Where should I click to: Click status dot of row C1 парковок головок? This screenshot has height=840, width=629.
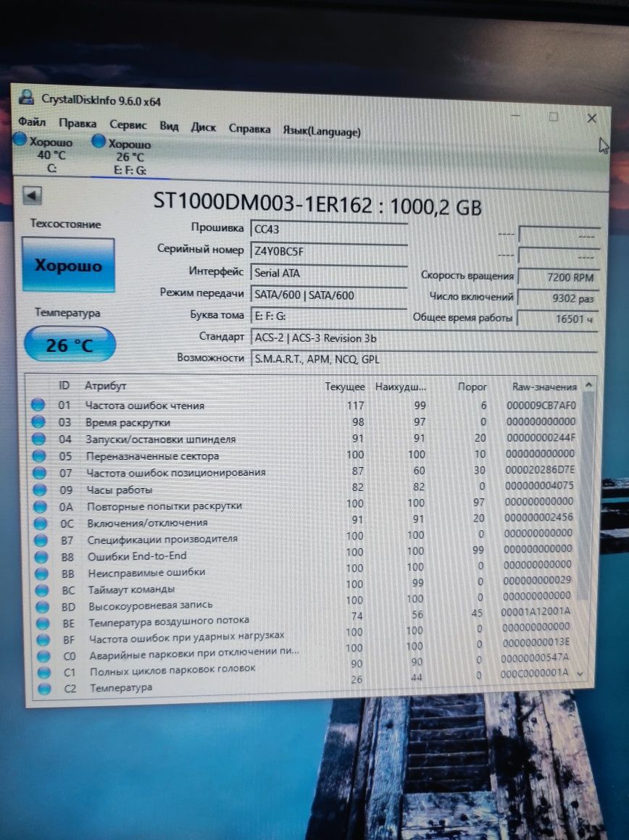44,672
